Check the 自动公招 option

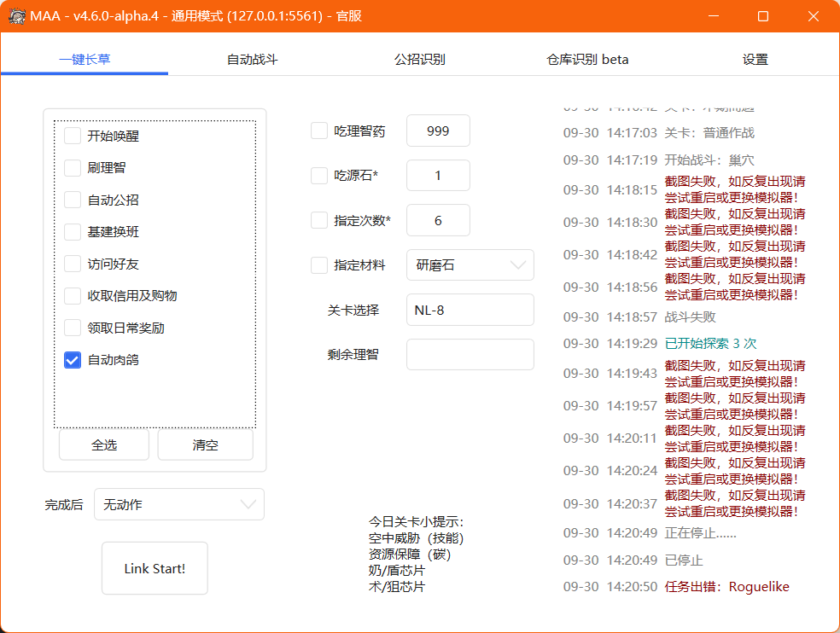[73, 200]
